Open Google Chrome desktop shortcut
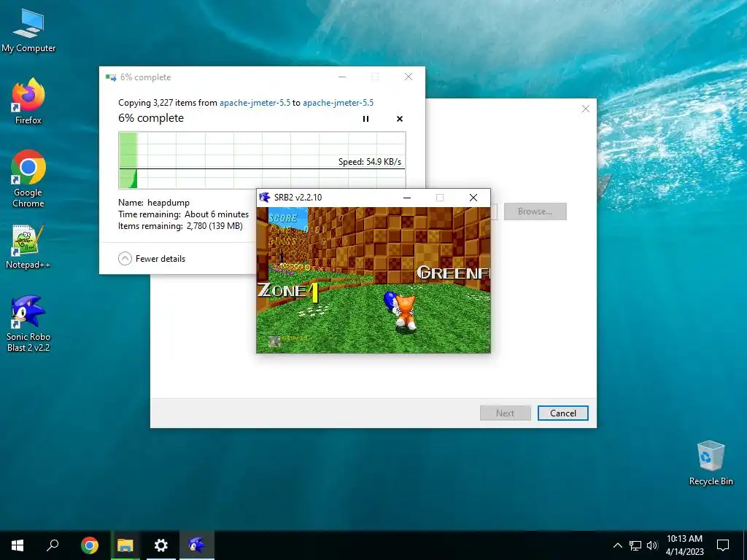The image size is (747, 560). [x=28, y=179]
